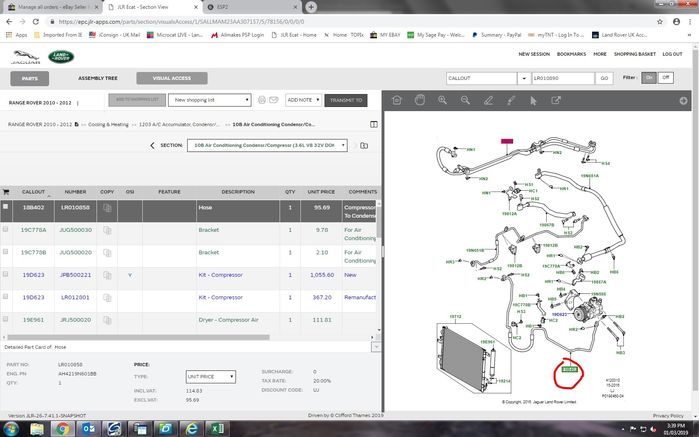
Task: Open Windows Start menu
Action: (10, 429)
